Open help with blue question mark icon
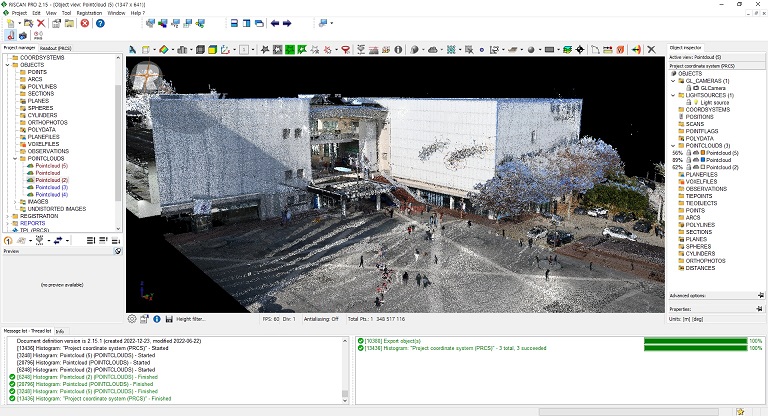 100,23
